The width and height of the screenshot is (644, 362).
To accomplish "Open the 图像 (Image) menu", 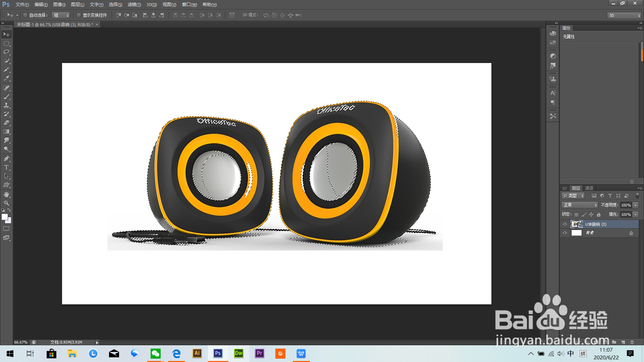I will (x=59, y=4).
